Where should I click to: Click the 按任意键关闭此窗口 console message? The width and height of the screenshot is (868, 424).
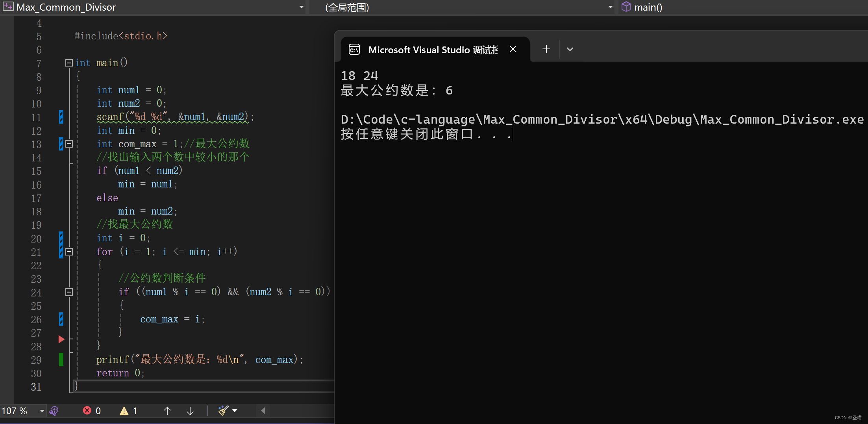pyautogui.click(x=426, y=134)
